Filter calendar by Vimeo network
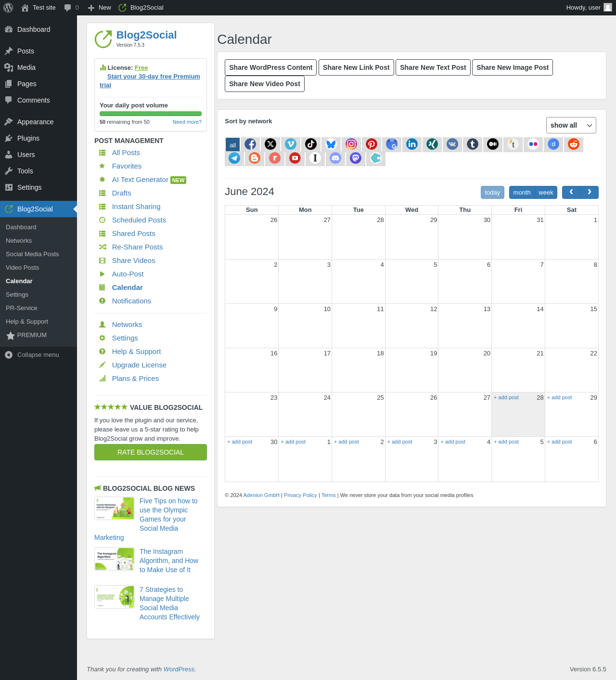 click(x=291, y=144)
